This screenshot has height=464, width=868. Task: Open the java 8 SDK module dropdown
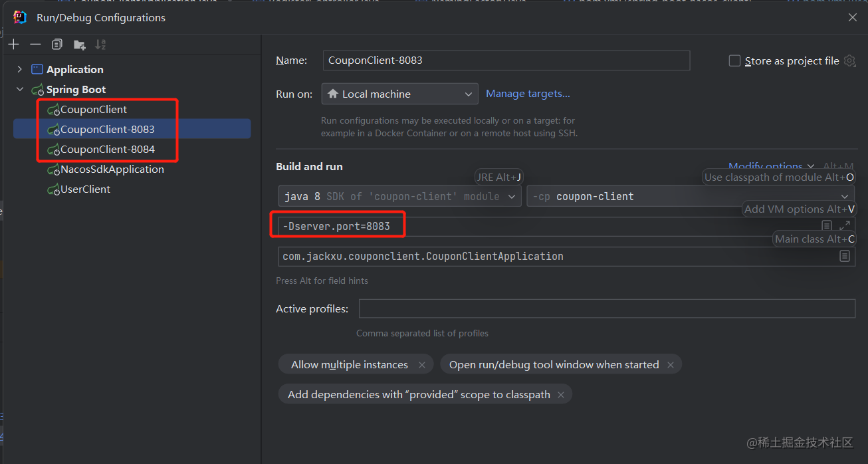399,196
